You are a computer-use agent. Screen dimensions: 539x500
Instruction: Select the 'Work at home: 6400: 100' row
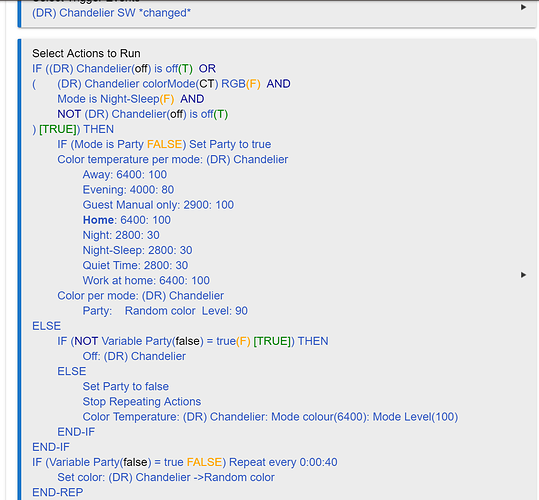click(146, 280)
